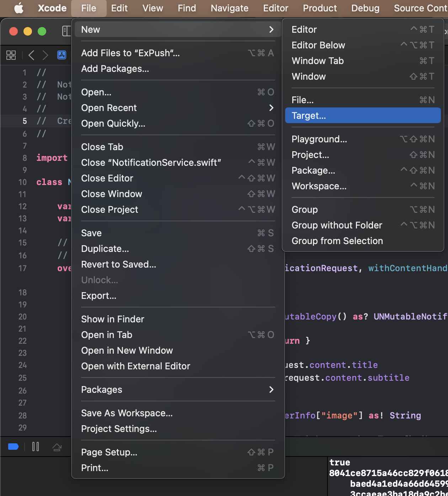Viewport: 448px width, 496px height.
Task: Choose Close Editor
Action: pyautogui.click(x=178, y=178)
